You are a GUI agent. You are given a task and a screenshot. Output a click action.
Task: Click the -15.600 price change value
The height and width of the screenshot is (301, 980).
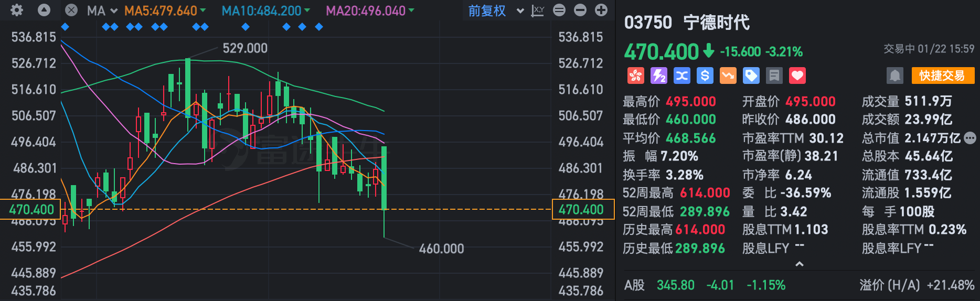740,51
